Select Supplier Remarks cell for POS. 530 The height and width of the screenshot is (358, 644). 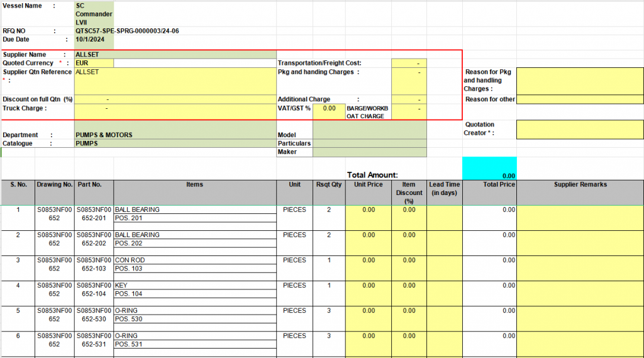tap(579, 318)
